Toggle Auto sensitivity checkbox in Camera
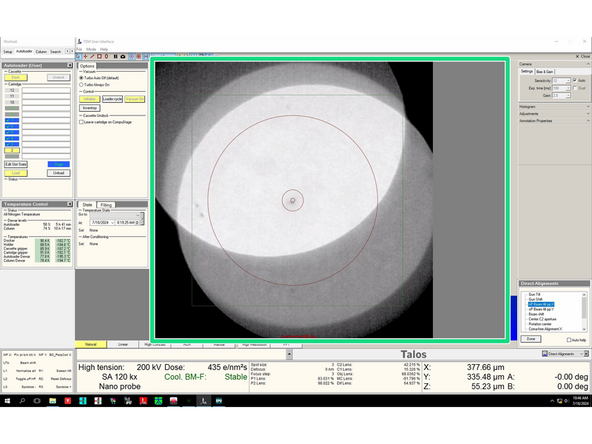Viewport: 592px width, 444px height. (575, 80)
